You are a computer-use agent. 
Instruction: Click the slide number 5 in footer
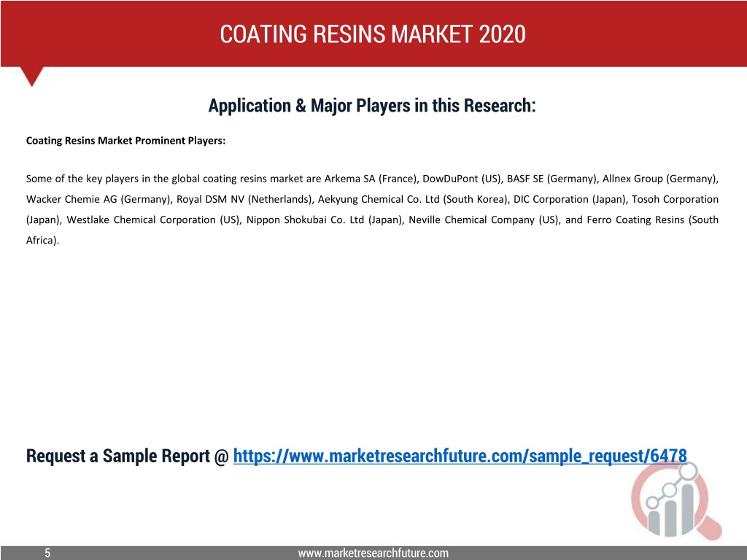[47, 553]
